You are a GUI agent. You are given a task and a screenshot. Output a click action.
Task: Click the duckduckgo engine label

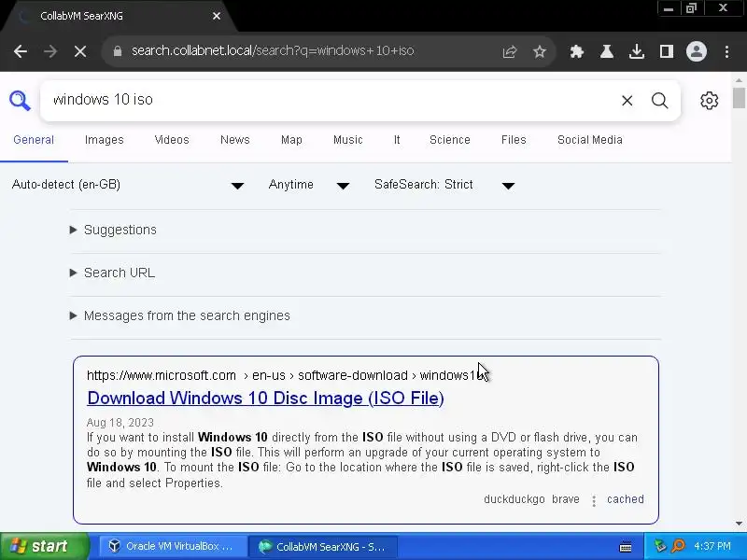[x=514, y=499]
